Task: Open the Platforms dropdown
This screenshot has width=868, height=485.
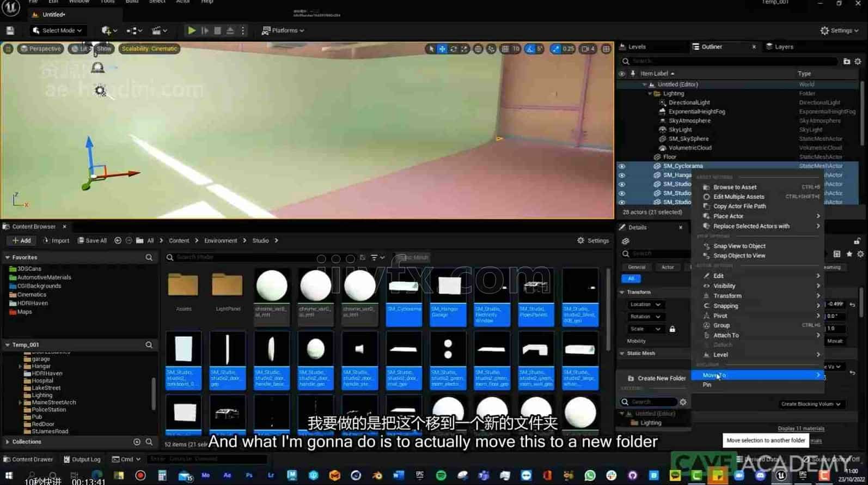Action: pos(283,31)
